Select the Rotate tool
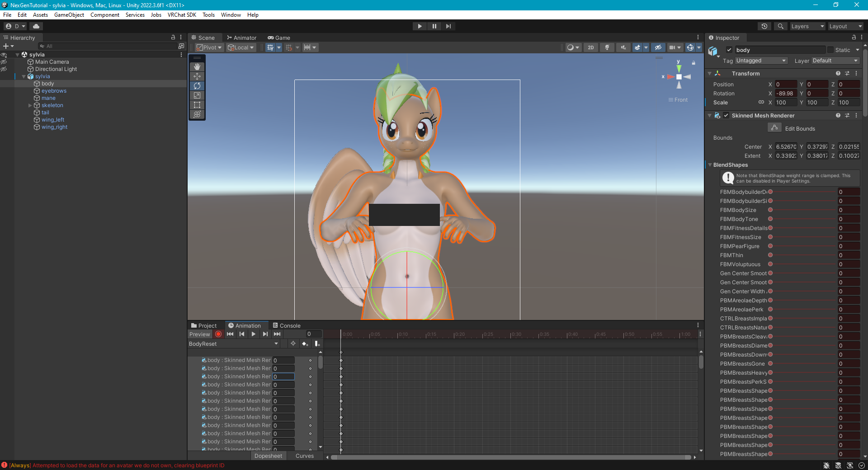 point(197,86)
